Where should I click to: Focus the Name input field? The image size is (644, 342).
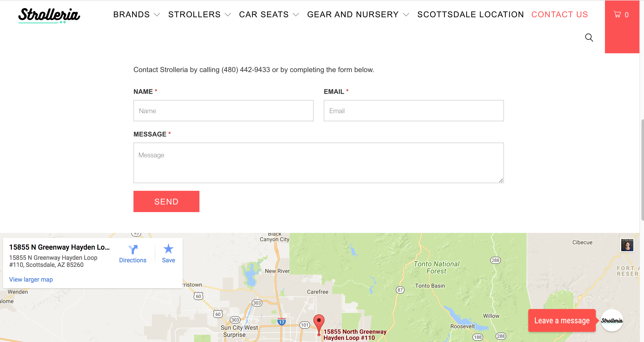pyautogui.click(x=224, y=111)
